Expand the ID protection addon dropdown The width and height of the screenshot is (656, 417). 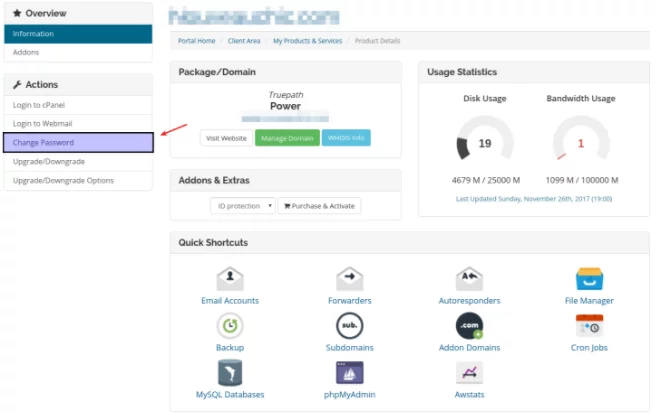click(x=240, y=206)
